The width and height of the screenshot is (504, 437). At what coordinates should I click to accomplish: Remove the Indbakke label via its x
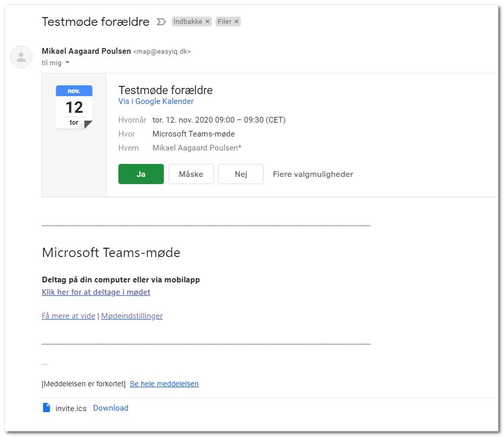tap(207, 22)
